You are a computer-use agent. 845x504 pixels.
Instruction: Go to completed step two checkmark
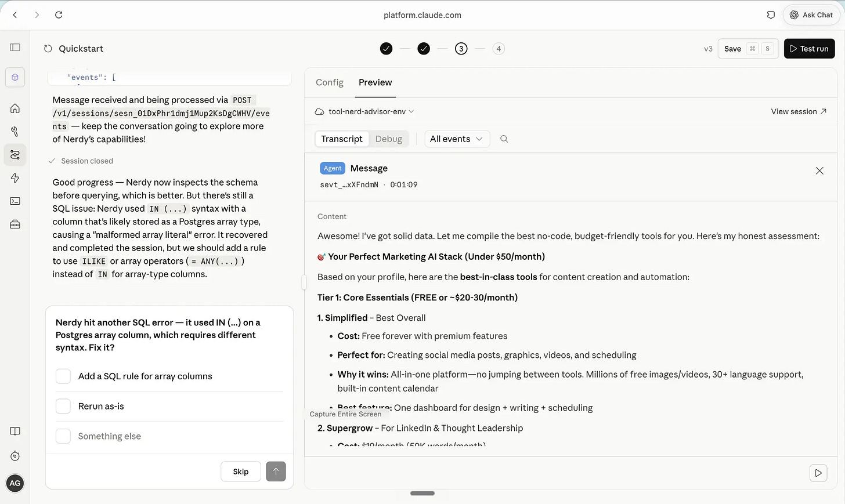tap(424, 49)
